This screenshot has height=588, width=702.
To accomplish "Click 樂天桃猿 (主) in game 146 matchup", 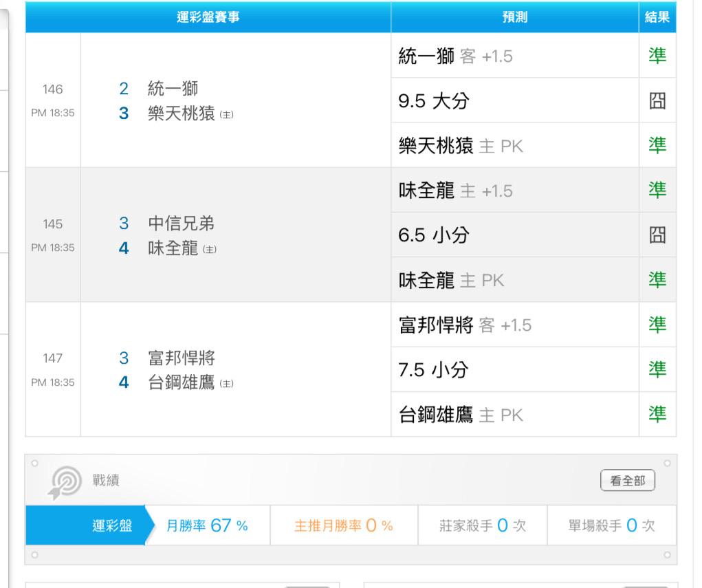I will pyautogui.click(x=190, y=113).
